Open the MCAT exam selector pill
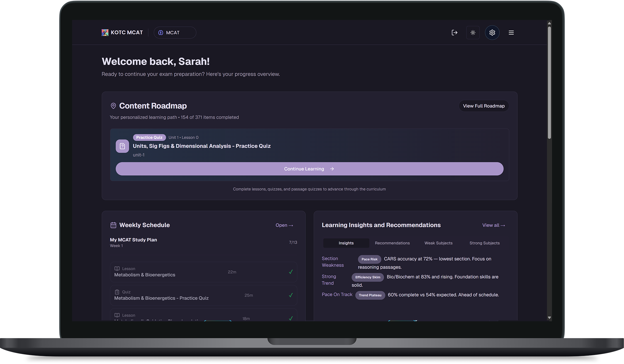 pos(175,32)
